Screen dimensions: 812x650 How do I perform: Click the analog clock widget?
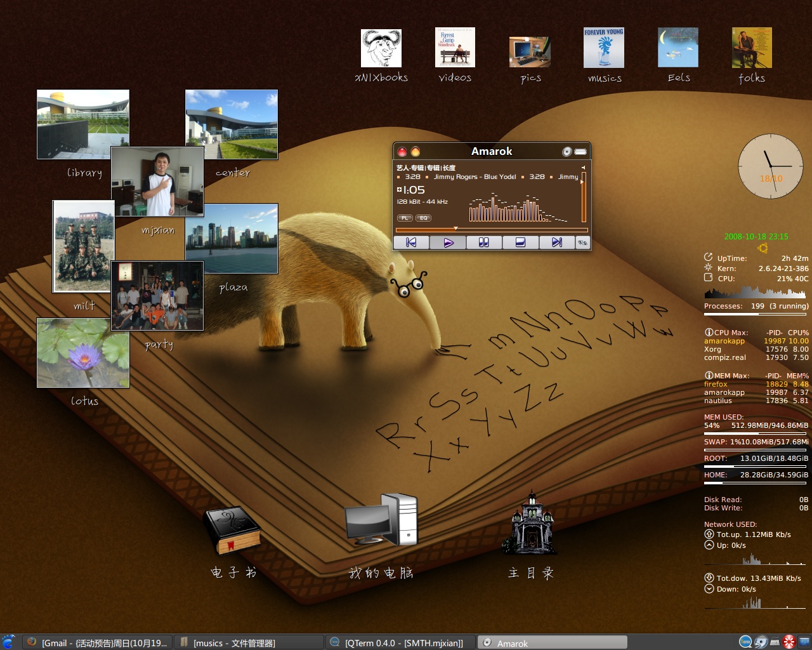pos(771,166)
